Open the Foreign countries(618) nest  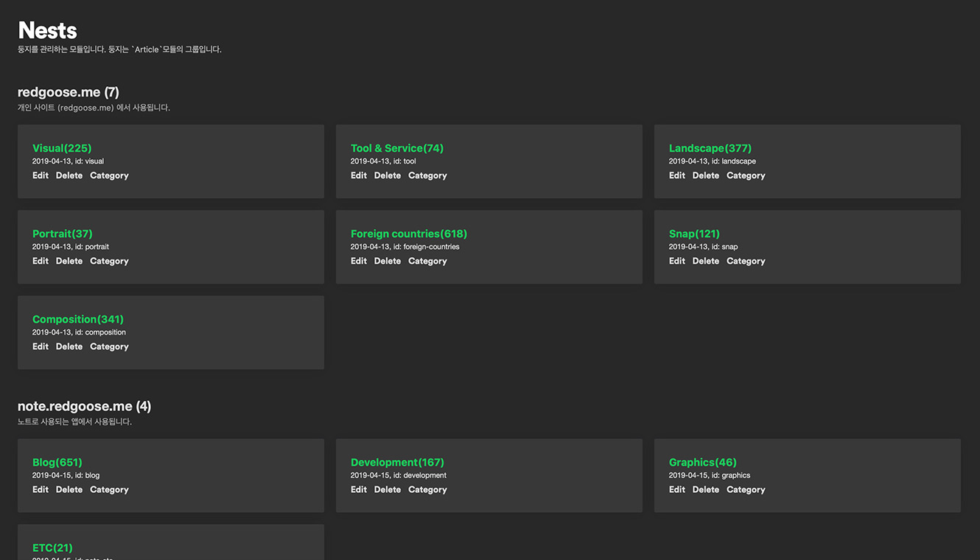point(408,234)
